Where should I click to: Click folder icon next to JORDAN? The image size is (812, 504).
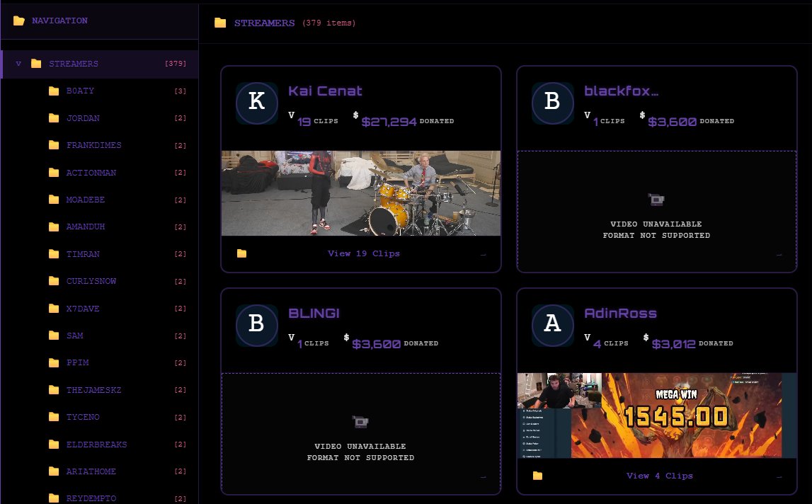click(54, 118)
